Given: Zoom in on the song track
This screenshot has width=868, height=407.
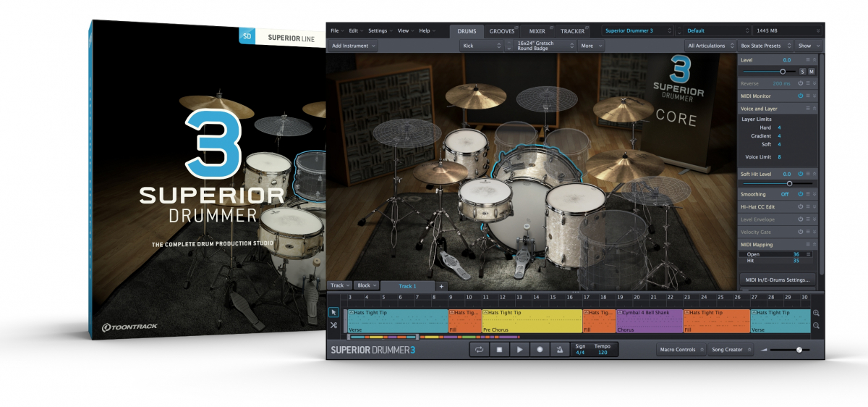Looking at the screenshot, I should pos(816,313).
